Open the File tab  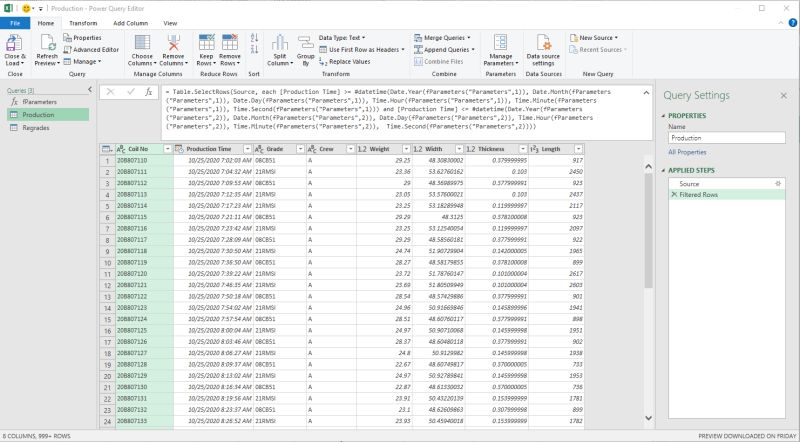pyautogui.click(x=15, y=23)
